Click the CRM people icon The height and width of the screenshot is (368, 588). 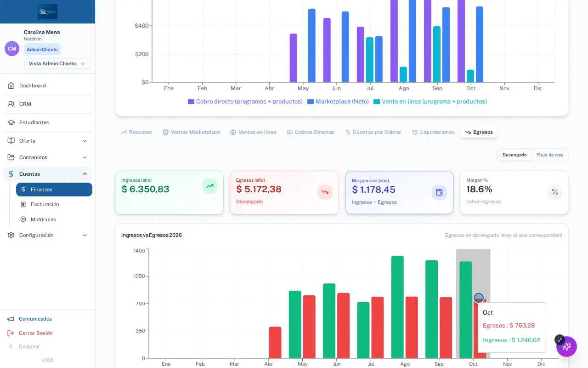click(11, 104)
